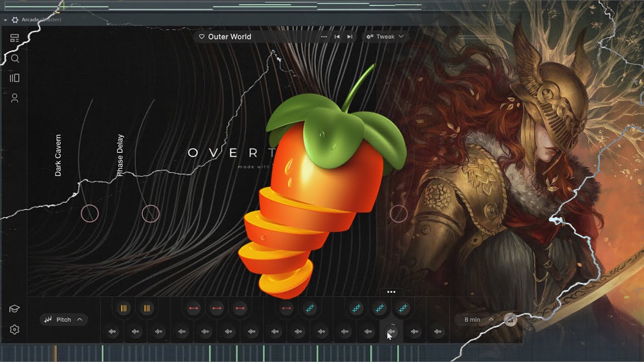Expand the Tweak dropdown
644x362 pixels.
click(385, 37)
